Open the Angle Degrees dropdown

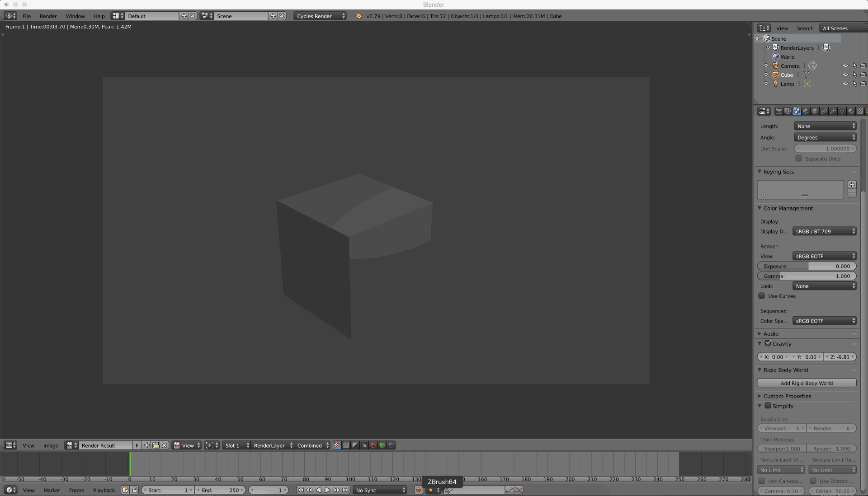click(825, 137)
